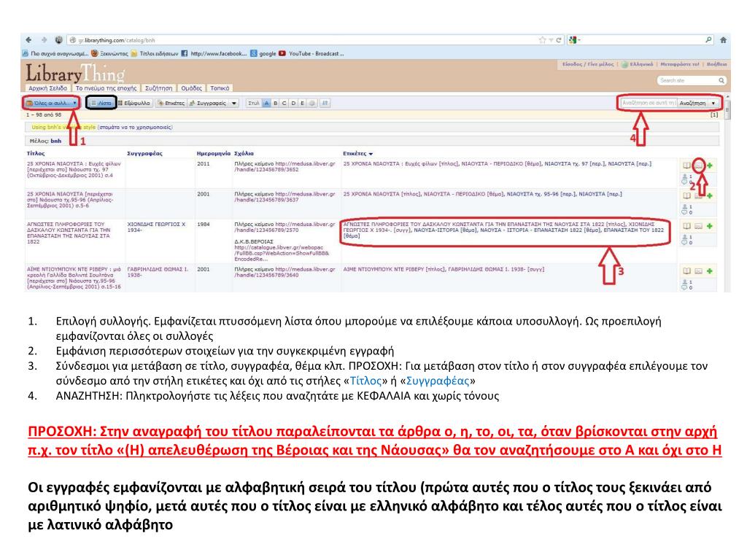Image resolution: width=747 pixels, height=560 pixels.
Task: Add ΧΙΟΝΙΔΗΣ row with green plus
Action: [x=710, y=226]
